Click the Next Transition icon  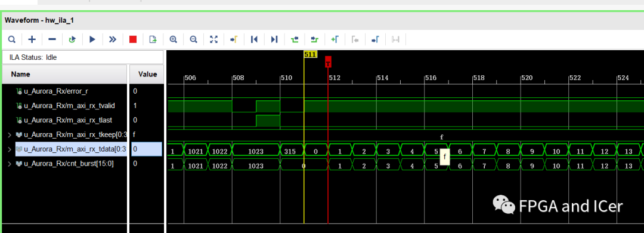click(x=315, y=39)
